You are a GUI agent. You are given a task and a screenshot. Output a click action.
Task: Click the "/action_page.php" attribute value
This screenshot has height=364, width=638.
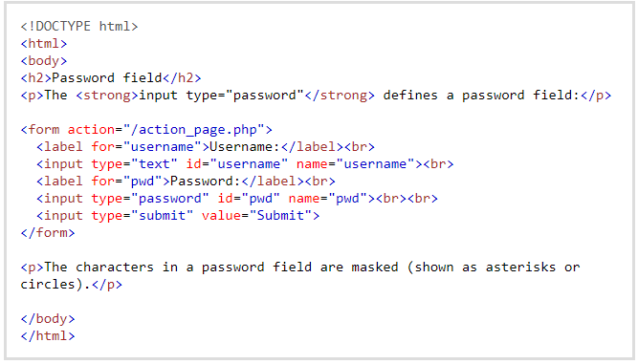coord(193,130)
